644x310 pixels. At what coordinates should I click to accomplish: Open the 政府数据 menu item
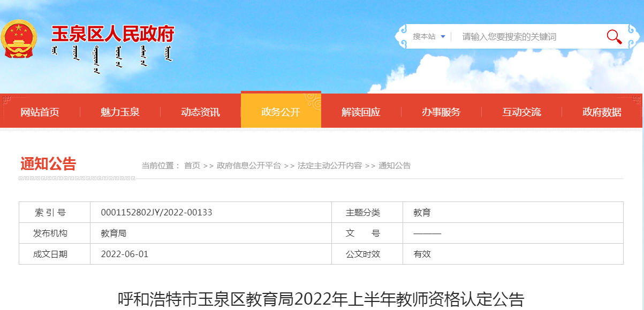pyautogui.click(x=602, y=112)
